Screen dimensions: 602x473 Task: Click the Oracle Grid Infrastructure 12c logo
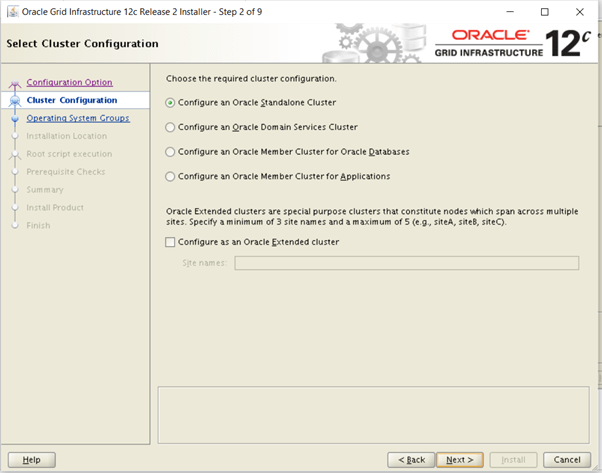tap(511, 45)
